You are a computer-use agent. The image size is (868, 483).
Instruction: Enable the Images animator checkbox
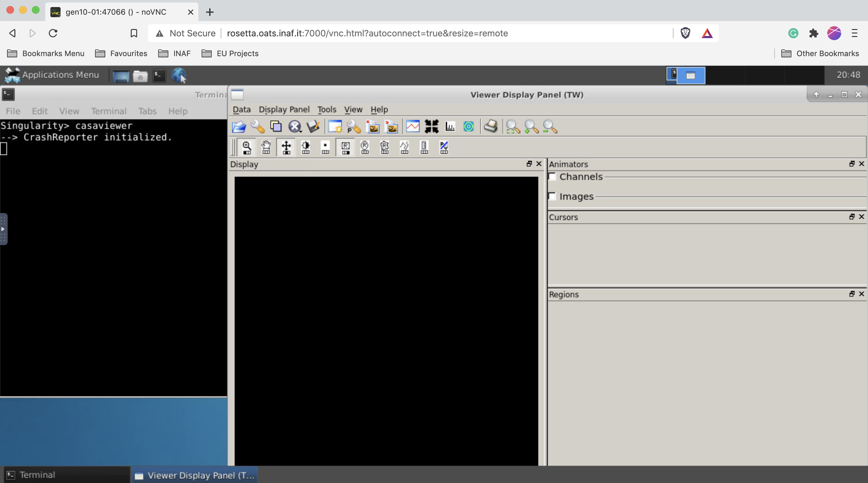point(552,197)
